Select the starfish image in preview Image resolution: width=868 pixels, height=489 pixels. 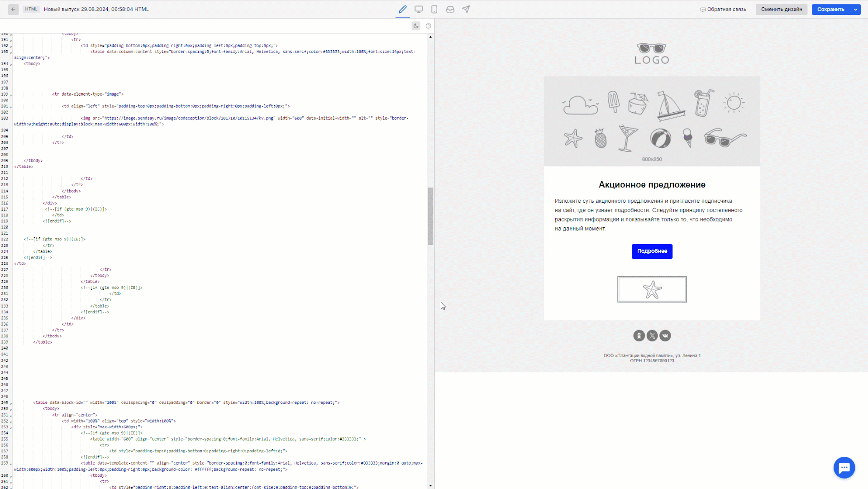click(x=652, y=289)
